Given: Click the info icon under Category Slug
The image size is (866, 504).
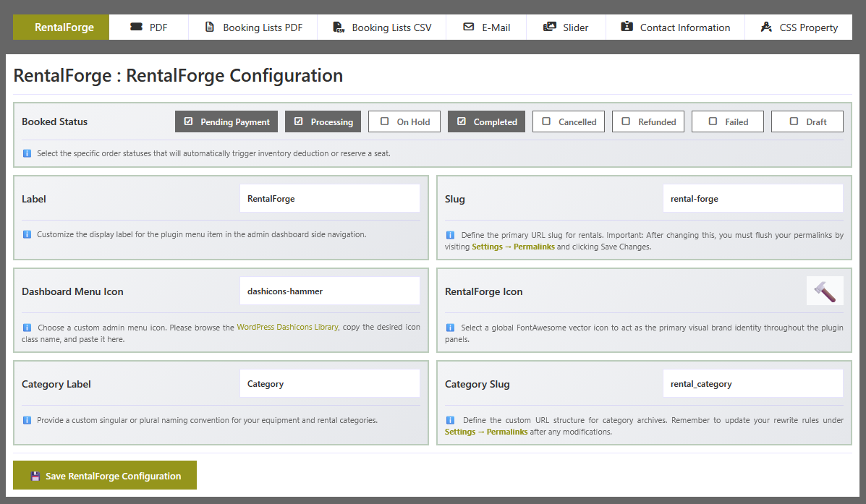Looking at the screenshot, I should tap(450, 420).
